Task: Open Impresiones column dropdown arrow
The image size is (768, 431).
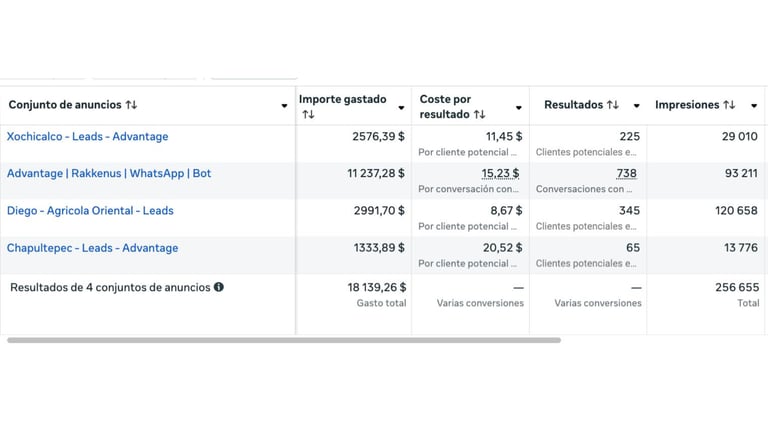Action: (x=754, y=106)
